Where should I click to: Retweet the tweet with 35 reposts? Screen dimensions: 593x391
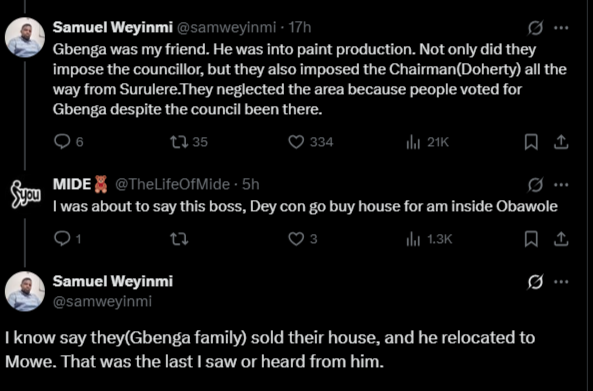[189, 142]
